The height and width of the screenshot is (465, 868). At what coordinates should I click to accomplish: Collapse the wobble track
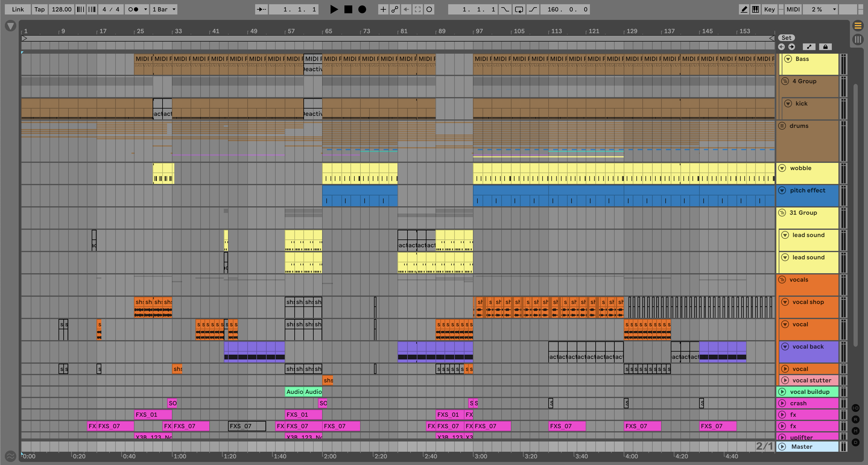782,168
